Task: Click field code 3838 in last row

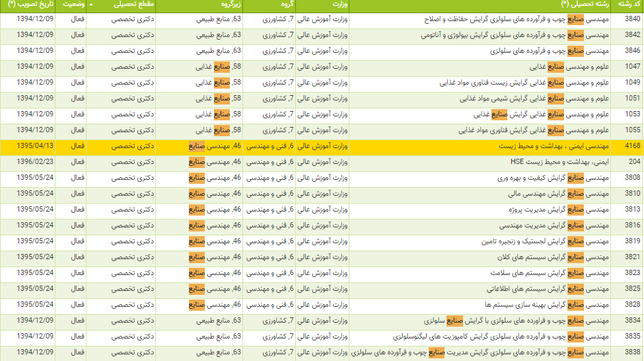Action: pyautogui.click(x=632, y=352)
